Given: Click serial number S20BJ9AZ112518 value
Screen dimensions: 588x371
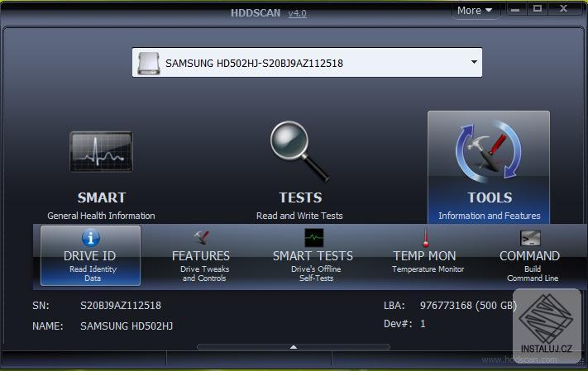Looking at the screenshot, I should coord(121,306).
